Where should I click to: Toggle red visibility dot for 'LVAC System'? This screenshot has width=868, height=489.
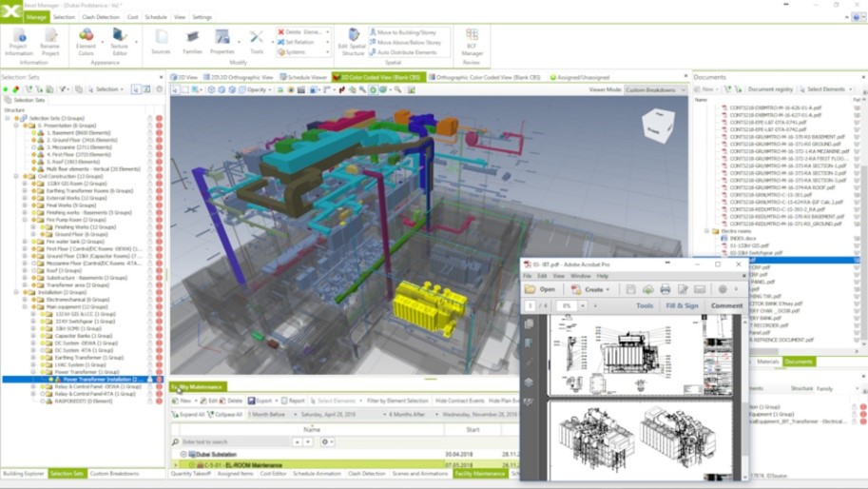pos(160,365)
